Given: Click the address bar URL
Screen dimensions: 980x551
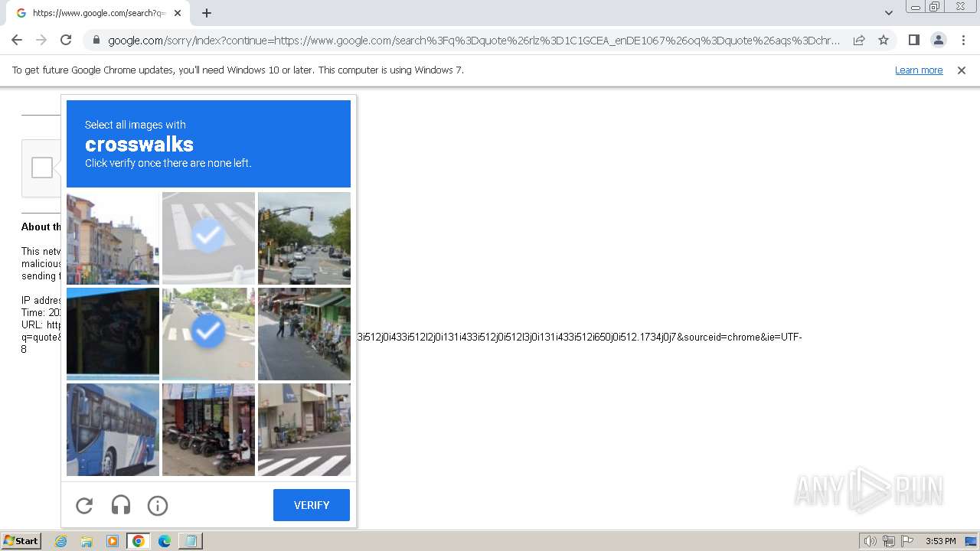Looking at the screenshot, I should [x=474, y=41].
